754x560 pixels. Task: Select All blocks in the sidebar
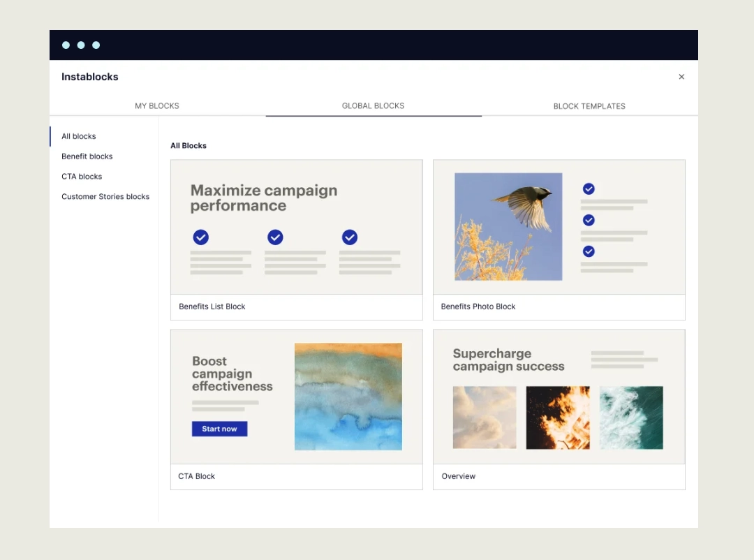78,136
